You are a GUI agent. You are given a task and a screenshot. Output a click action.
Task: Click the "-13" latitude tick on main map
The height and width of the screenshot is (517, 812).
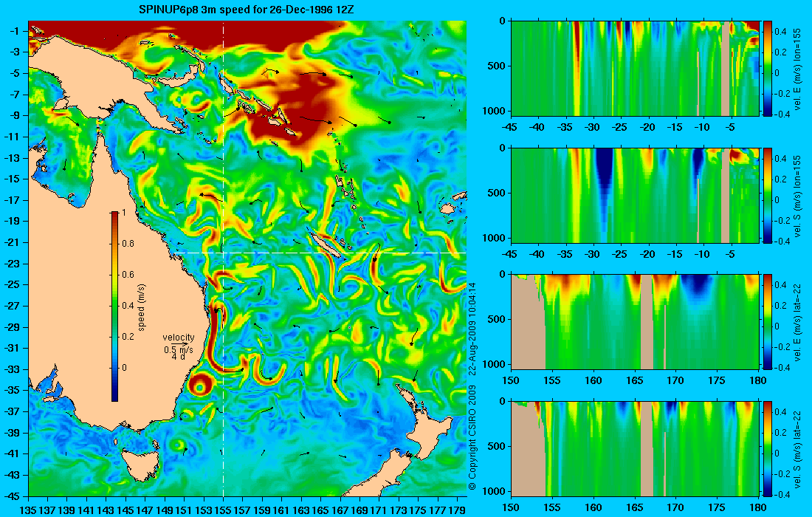point(13,157)
